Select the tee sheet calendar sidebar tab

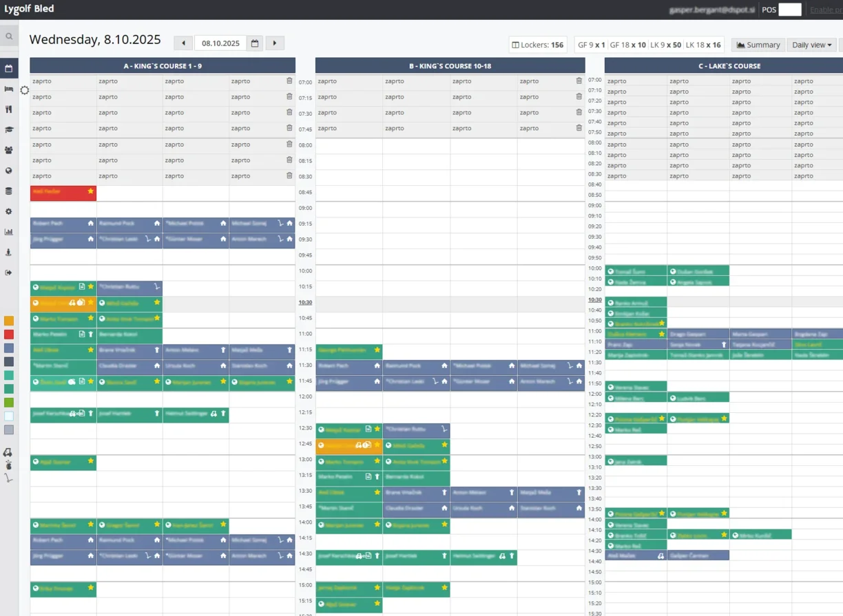coord(9,69)
